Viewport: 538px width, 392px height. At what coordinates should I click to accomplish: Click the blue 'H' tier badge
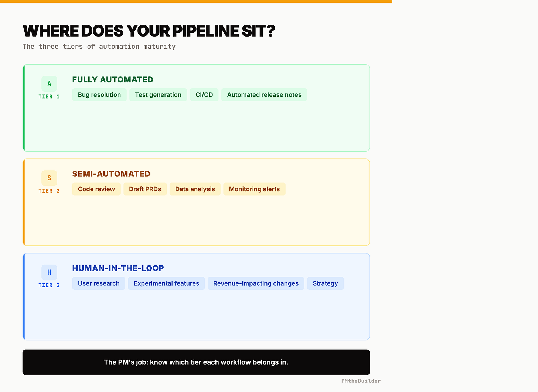[49, 272]
